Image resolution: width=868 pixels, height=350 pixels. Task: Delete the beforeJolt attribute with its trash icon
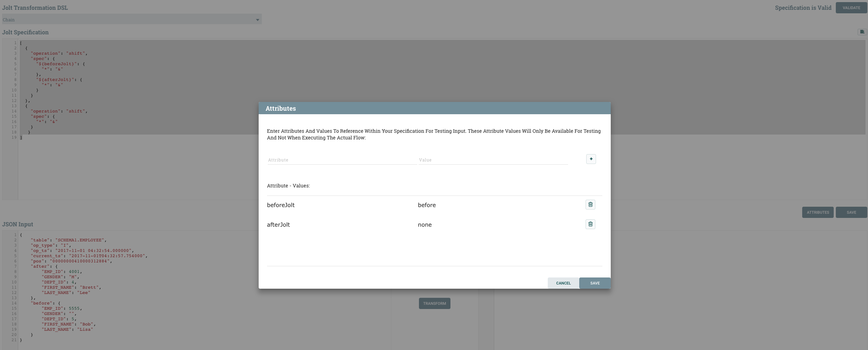coord(590,204)
